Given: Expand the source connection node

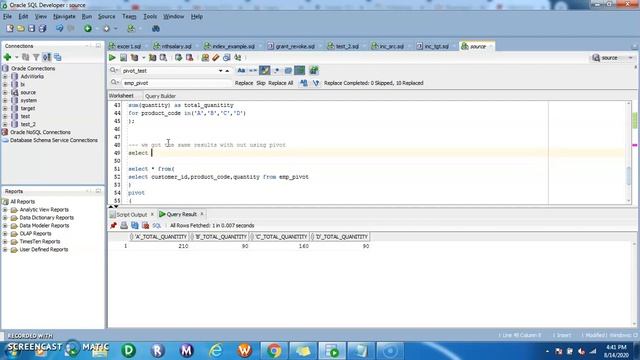Looking at the screenshot, I should point(5,92).
